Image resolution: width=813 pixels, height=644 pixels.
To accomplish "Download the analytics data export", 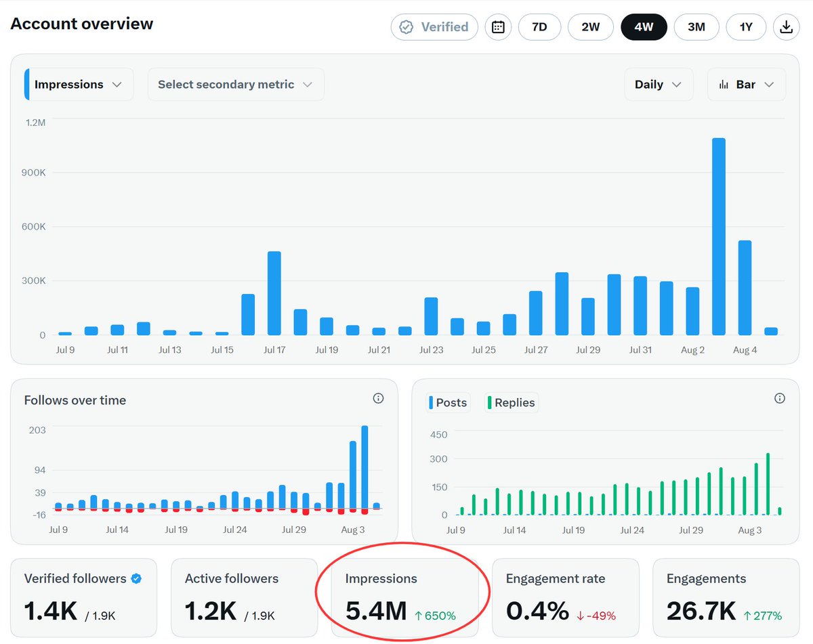I will click(x=786, y=27).
